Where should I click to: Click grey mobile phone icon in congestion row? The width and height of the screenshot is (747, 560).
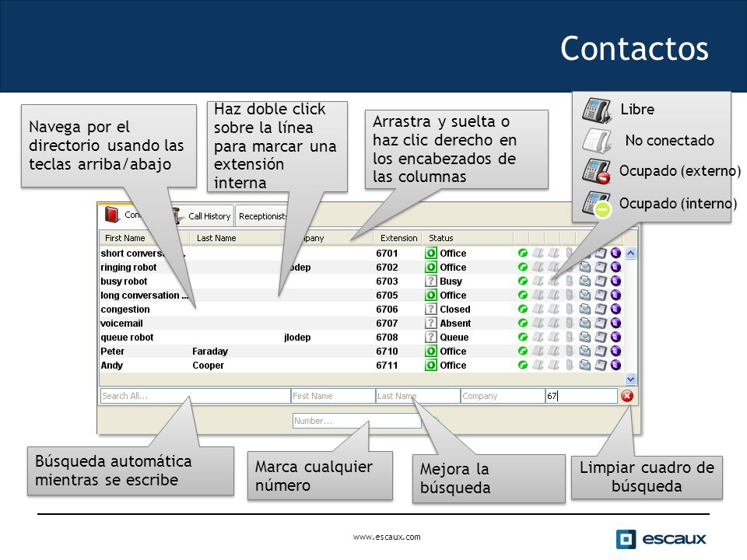[x=570, y=309]
